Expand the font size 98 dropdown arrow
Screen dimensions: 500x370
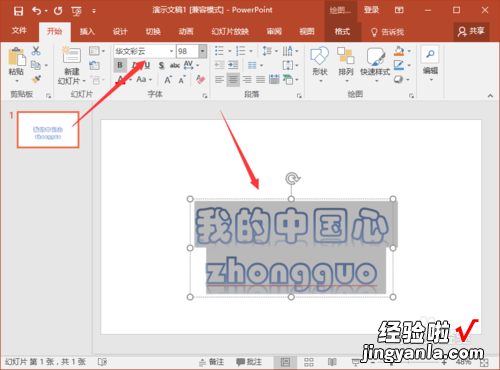[202, 51]
